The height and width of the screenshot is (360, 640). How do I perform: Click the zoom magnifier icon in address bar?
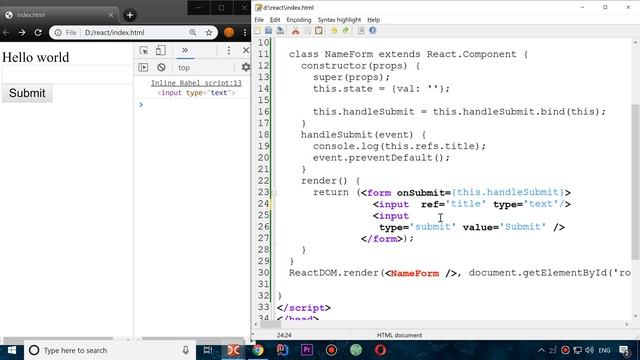click(x=193, y=33)
